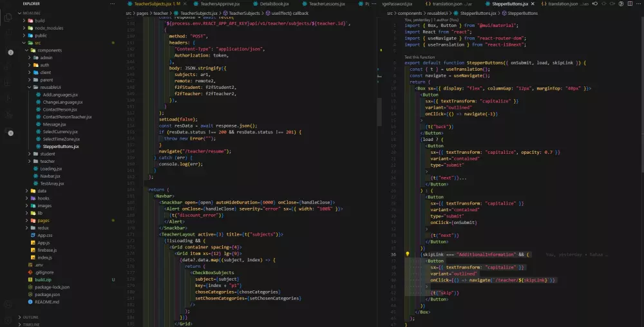Open ContactPersonTeacher.jsx in file tree
644x327 pixels.
(x=67, y=117)
